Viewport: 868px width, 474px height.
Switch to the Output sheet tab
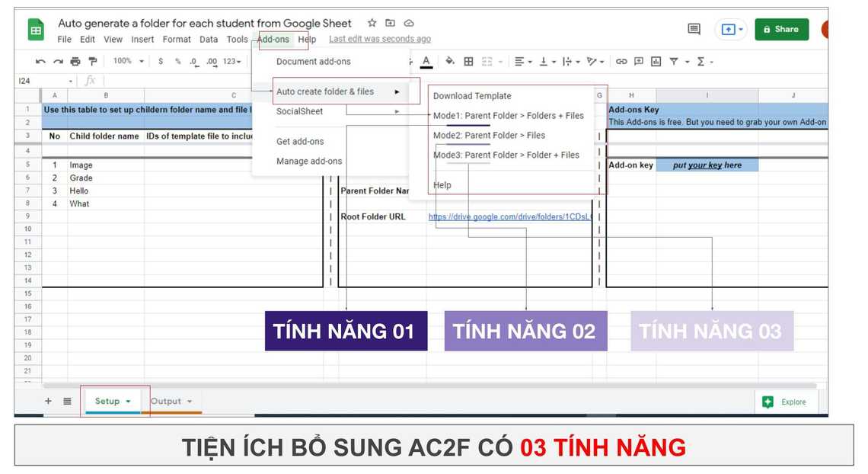click(171, 401)
